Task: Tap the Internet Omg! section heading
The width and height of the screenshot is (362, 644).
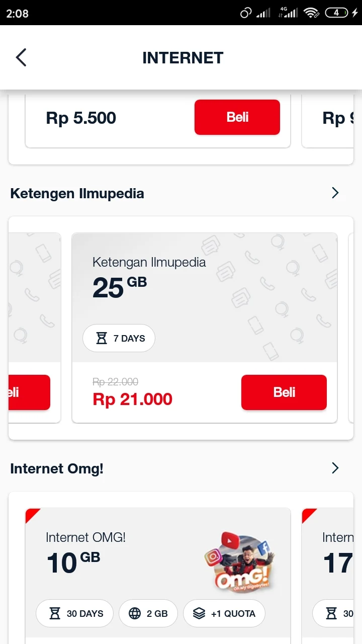Action: coord(57,468)
